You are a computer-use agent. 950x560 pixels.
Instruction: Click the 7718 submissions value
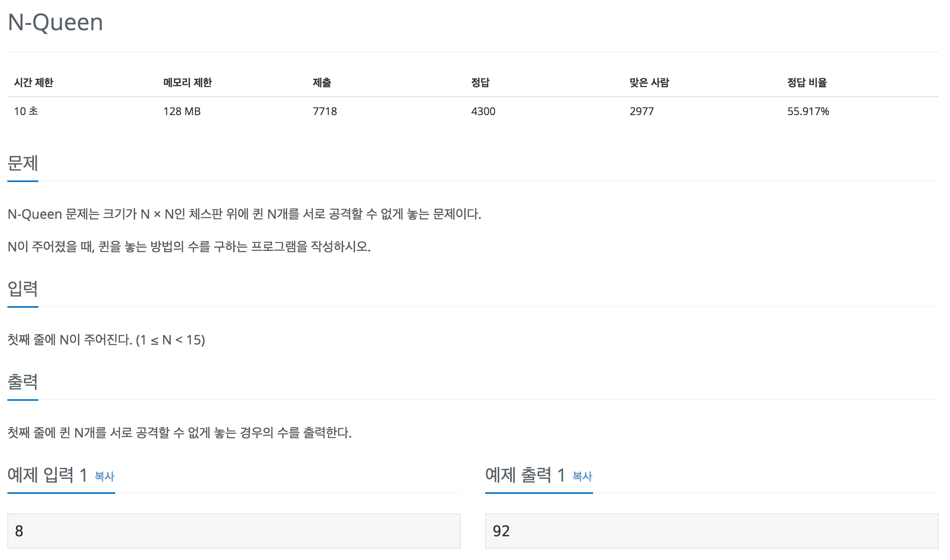click(325, 111)
